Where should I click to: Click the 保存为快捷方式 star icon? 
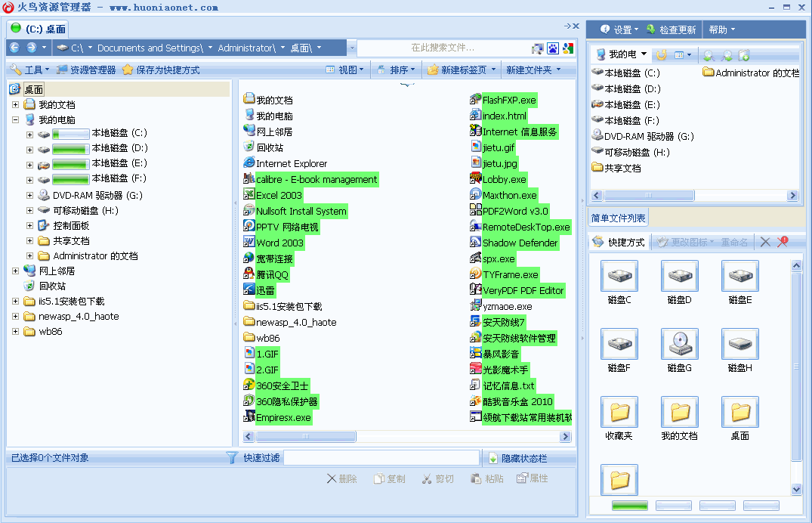[x=128, y=70]
